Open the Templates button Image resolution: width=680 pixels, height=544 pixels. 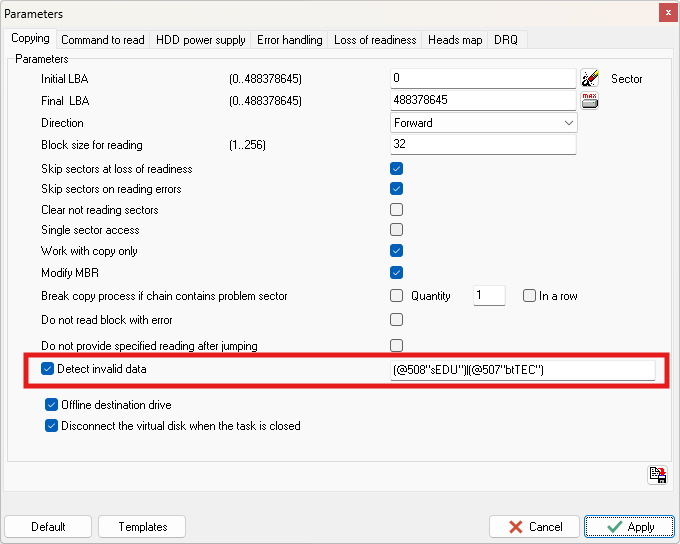(143, 527)
